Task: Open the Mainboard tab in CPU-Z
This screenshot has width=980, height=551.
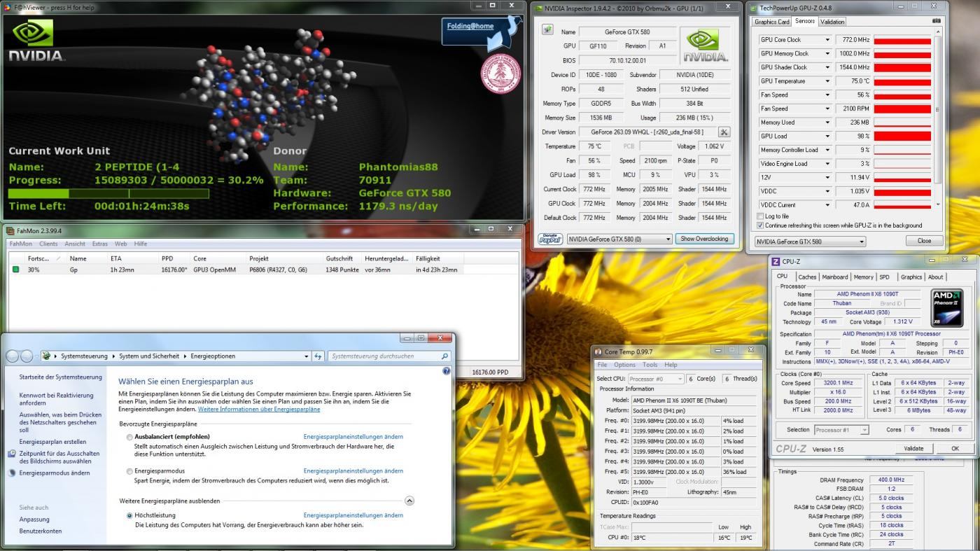Action: (835, 277)
